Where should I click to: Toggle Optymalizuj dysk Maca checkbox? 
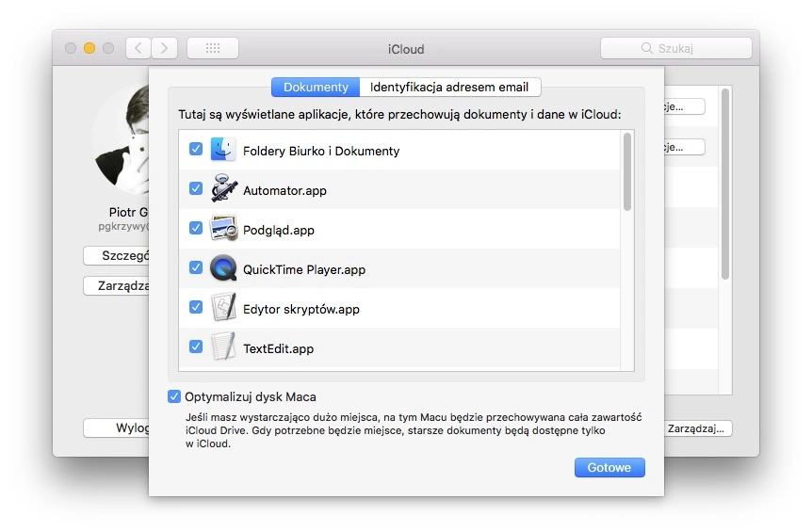coord(174,397)
